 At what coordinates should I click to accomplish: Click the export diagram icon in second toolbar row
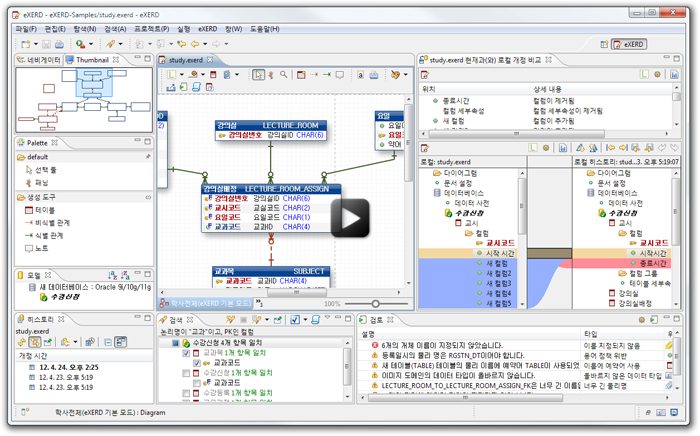(x=171, y=87)
